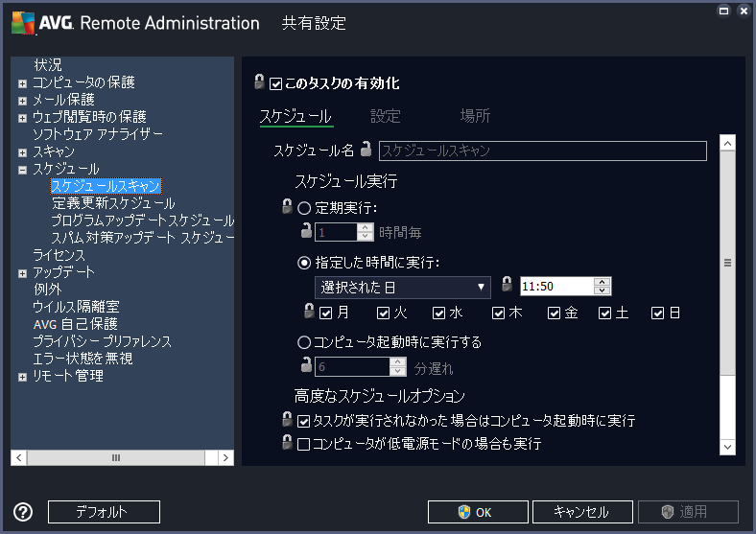Select the スケジュールスキャン tree item
This screenshot has height=534, width=756.
click(x=106, y=186)
